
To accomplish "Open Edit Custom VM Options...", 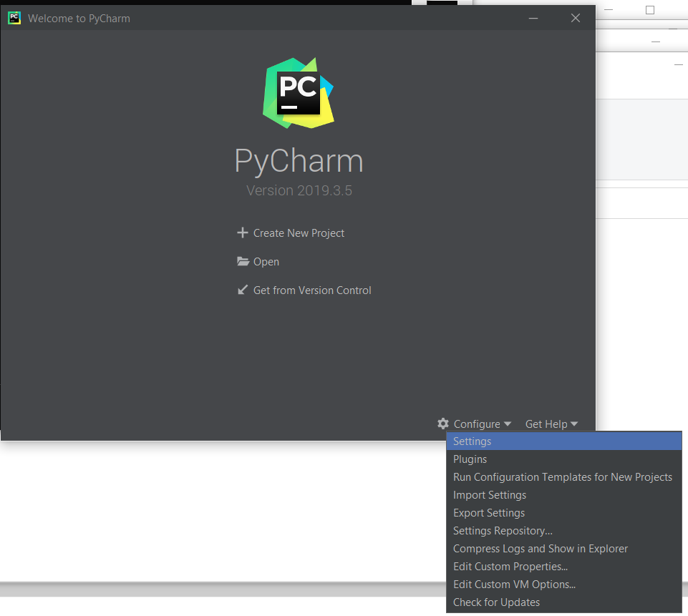I will pyautogui.click(x=514, y=585).
